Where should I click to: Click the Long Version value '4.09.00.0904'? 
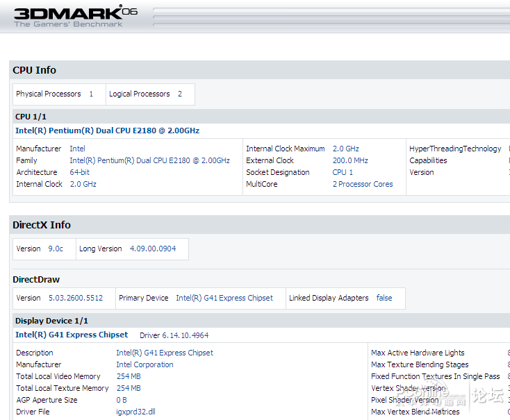tap(153, 249)
